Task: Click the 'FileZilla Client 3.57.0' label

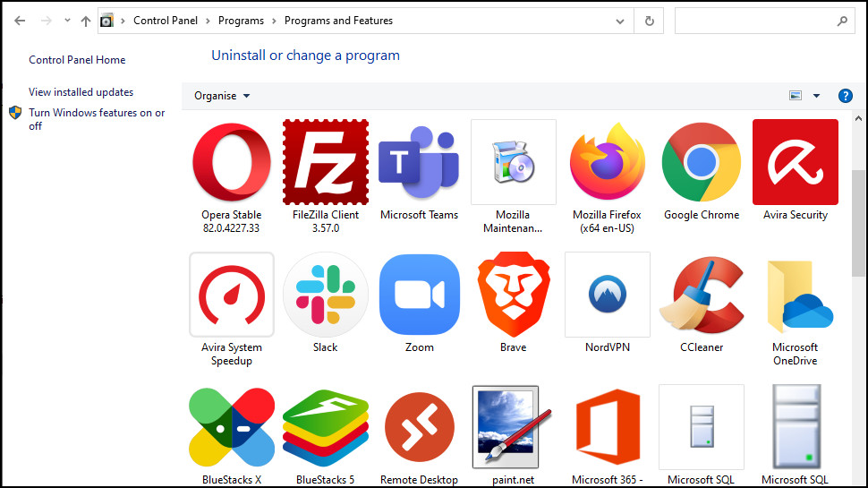Action: click(326, 221)
